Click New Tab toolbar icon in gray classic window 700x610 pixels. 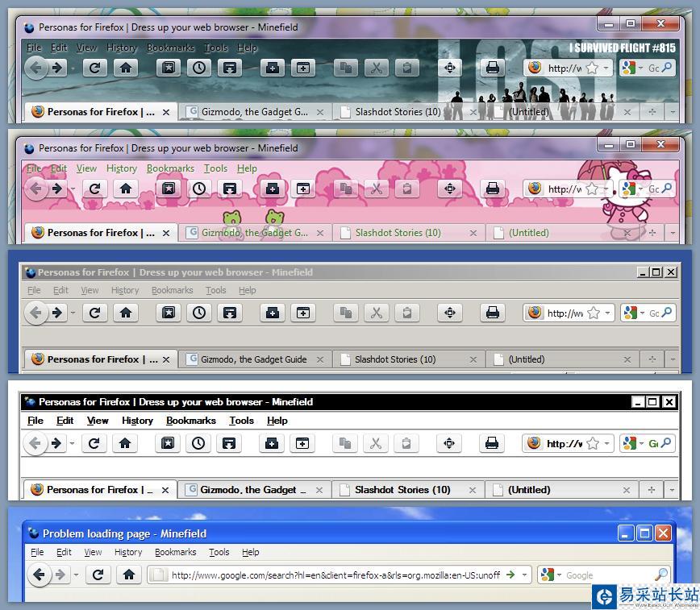[x=302, y=313]
